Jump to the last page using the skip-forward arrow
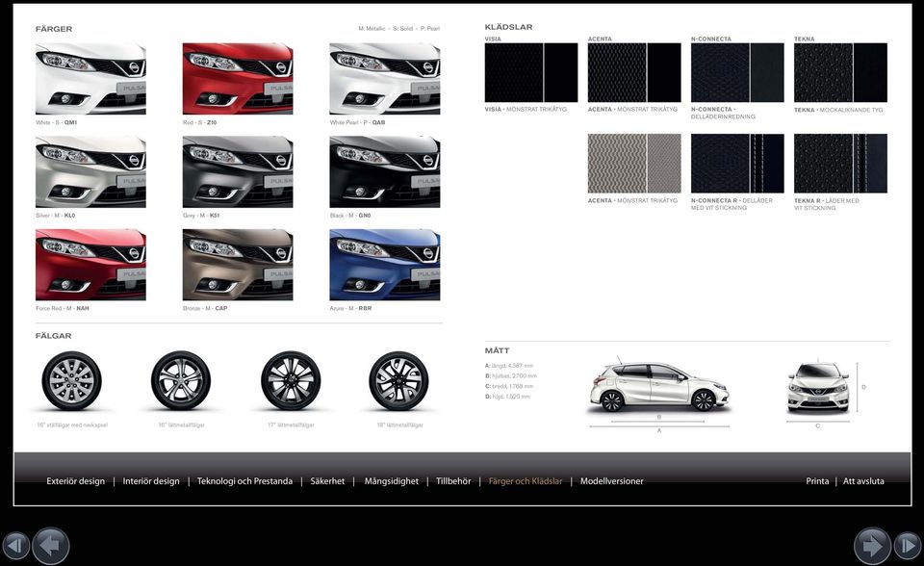This screenshot has height=566, width=924. coord(908,546)
